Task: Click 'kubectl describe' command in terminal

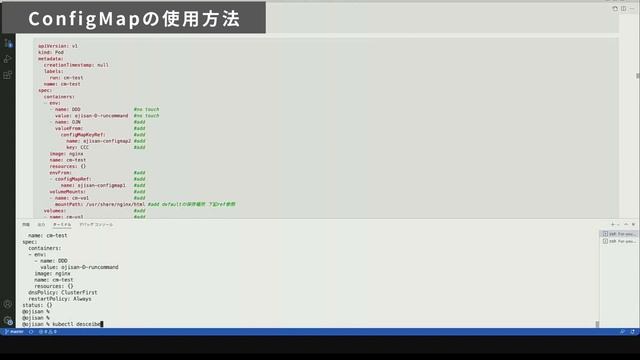Action: click(x=76, y=324)
